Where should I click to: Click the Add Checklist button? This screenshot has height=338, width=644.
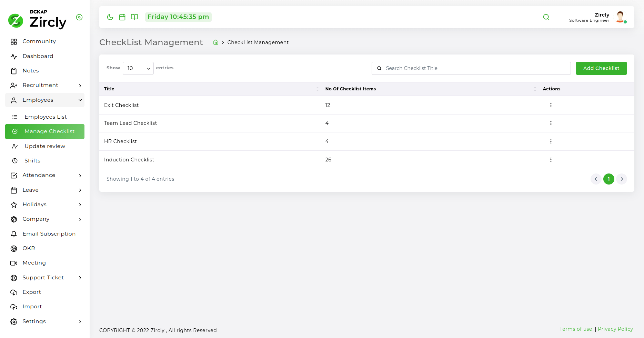[x=601, y=68]
